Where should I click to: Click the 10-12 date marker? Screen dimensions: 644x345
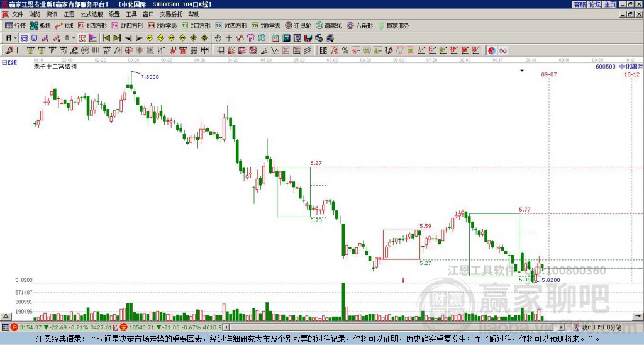point(631,74)
